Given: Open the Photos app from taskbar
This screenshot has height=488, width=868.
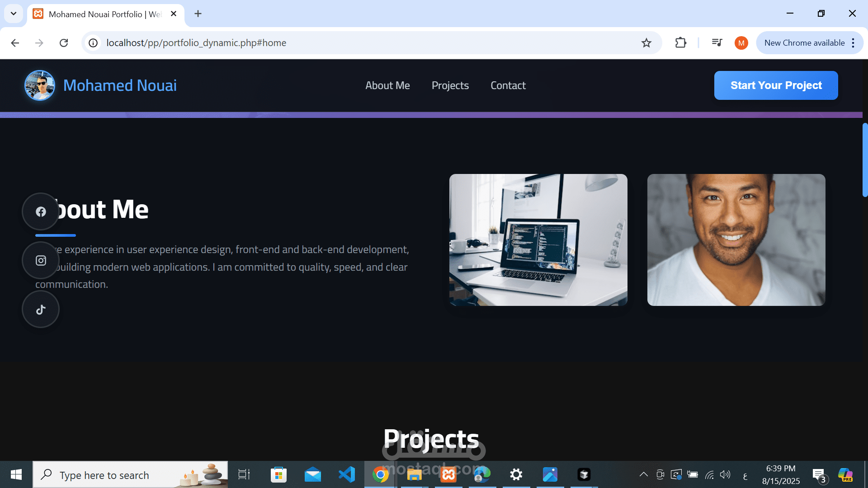Looking at the screenshot, I should coord(550,474).
